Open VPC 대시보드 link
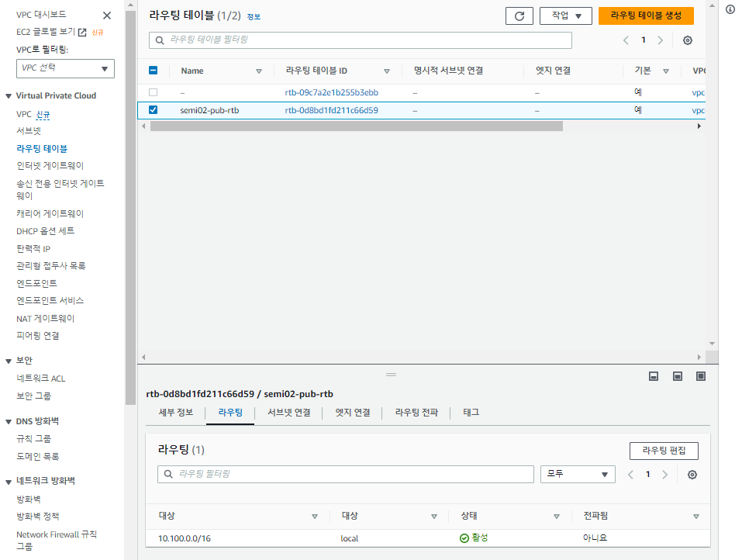Viewport: 742px width, 560px height. 41,15
